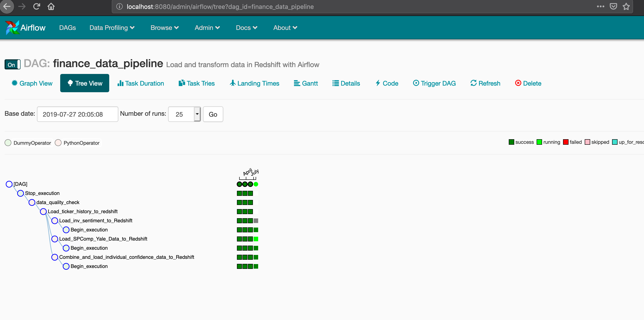This screenshot has height=320, width=644.
Task: Click the browser home icon
Action: pyautogui.click(x=51, y=7)
